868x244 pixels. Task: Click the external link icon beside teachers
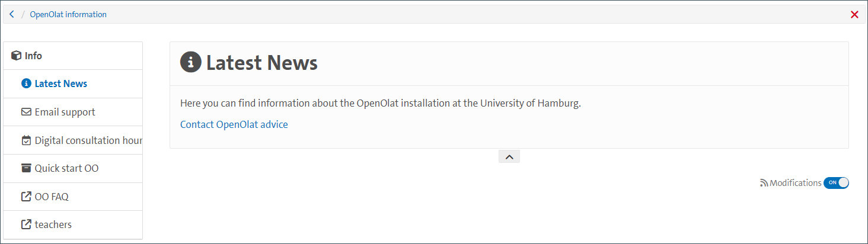tap(26, 224)
